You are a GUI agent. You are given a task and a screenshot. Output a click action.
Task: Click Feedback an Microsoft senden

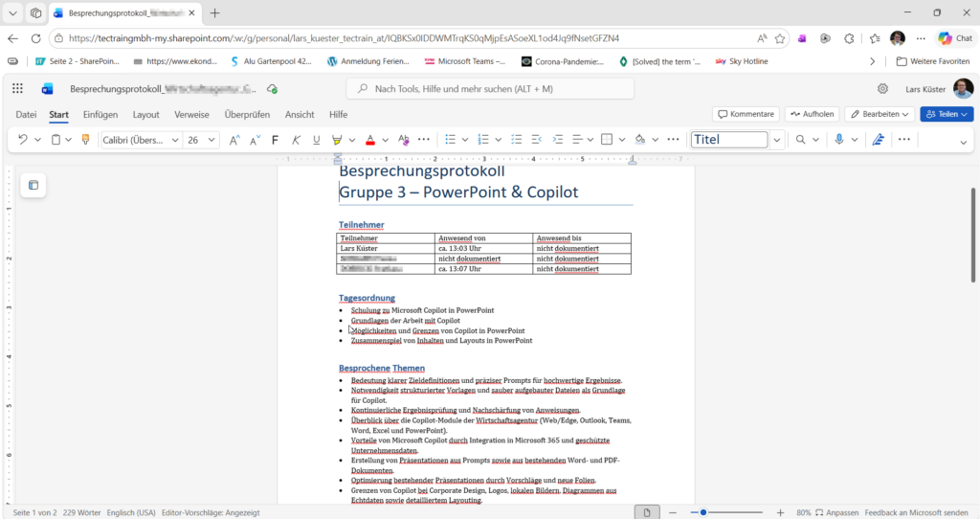coord(916,512)
